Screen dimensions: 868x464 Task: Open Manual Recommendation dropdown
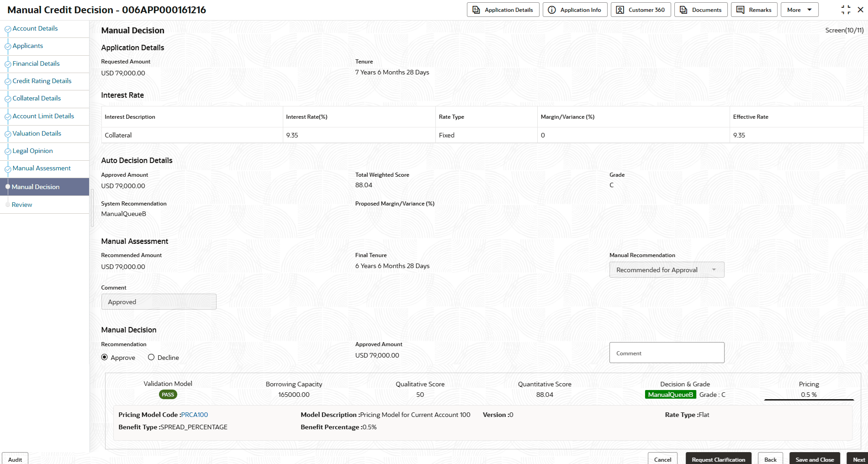coord(667,270)
